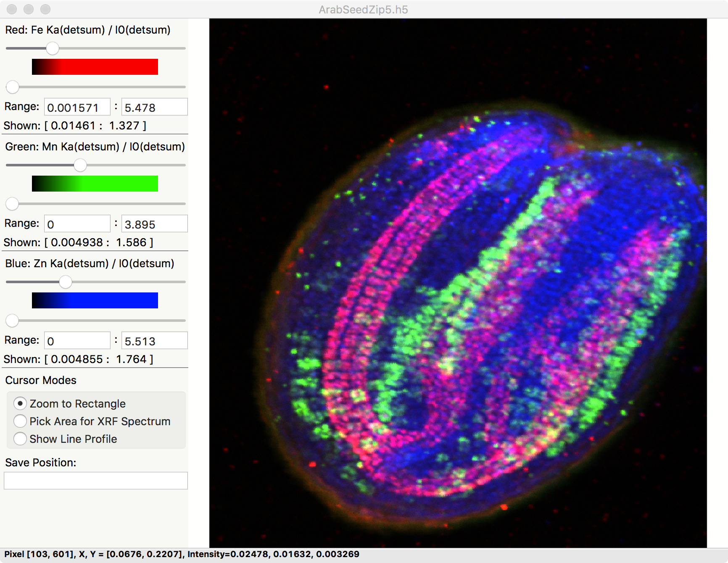This screenshot has height=563, width=728.
Task: Click the red color gradient bar
Action: tap(95, 67)
